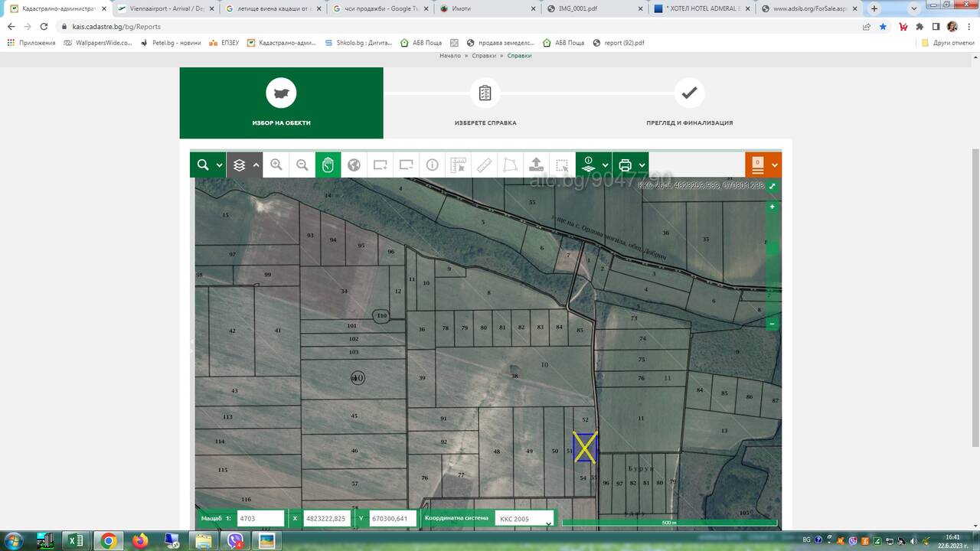
Task: Click the map zoom slider plus button
Action: (773, 207)
